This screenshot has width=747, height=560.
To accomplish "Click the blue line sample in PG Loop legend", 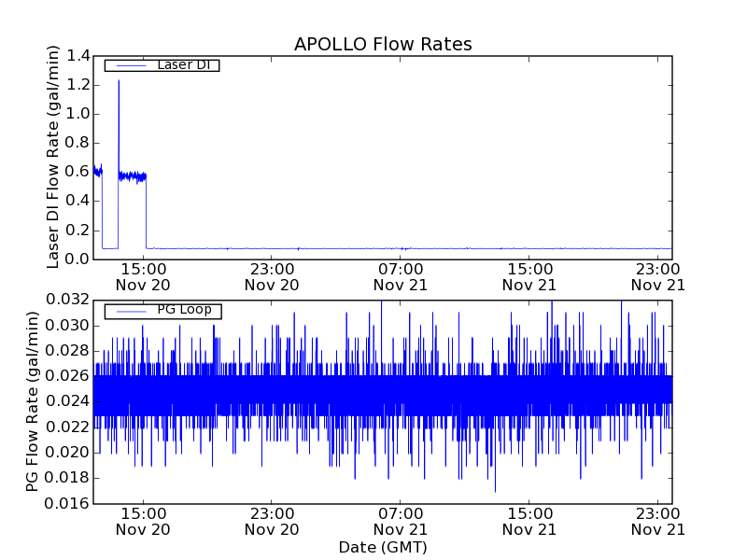I will coord(129,310).
